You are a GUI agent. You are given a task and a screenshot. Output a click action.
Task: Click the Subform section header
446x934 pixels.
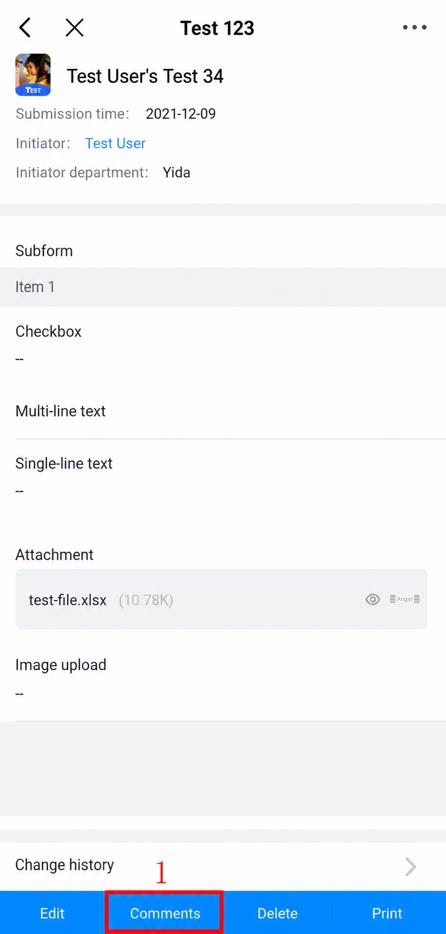[x=44, y=251]
